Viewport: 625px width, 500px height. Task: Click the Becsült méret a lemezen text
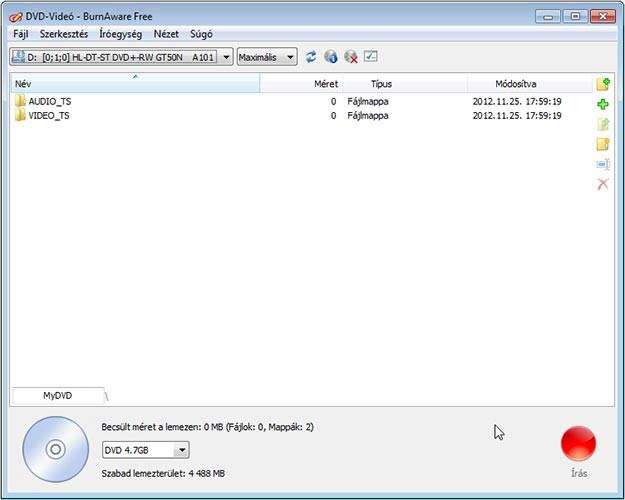click(207, 427)
